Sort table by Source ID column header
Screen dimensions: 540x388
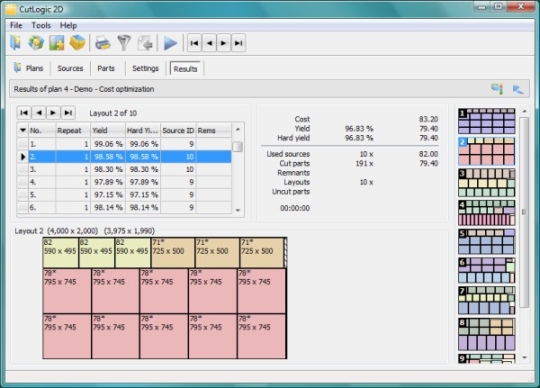coord(178,130)
